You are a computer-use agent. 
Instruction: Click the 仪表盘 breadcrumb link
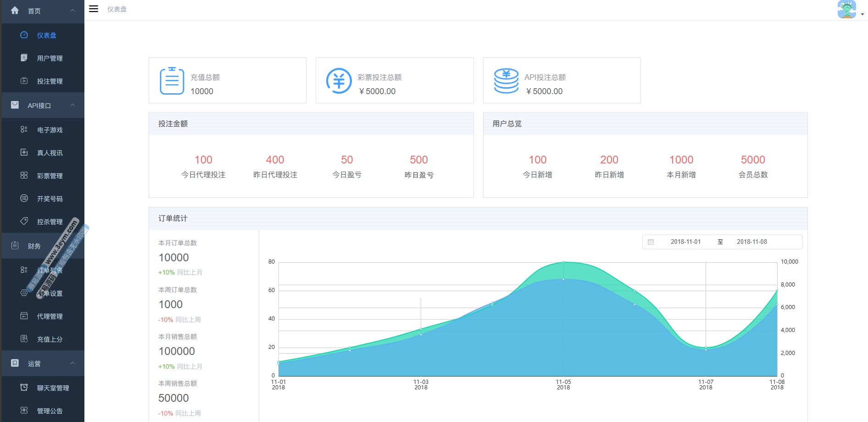click(117, 9)
